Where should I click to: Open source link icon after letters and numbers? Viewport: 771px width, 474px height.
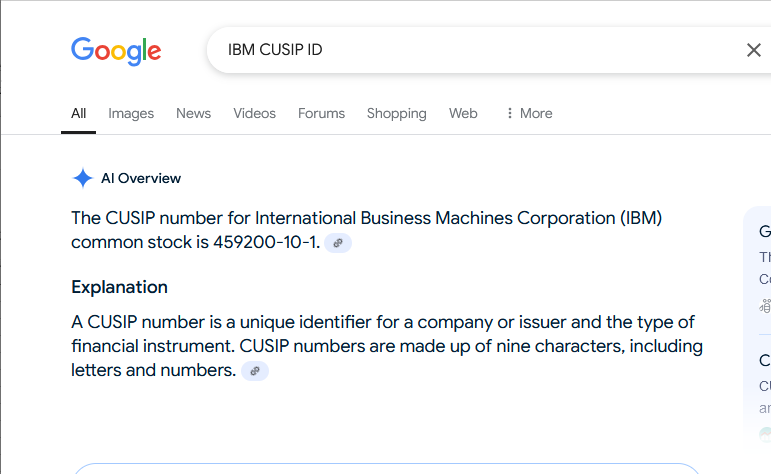click(255, 371)
